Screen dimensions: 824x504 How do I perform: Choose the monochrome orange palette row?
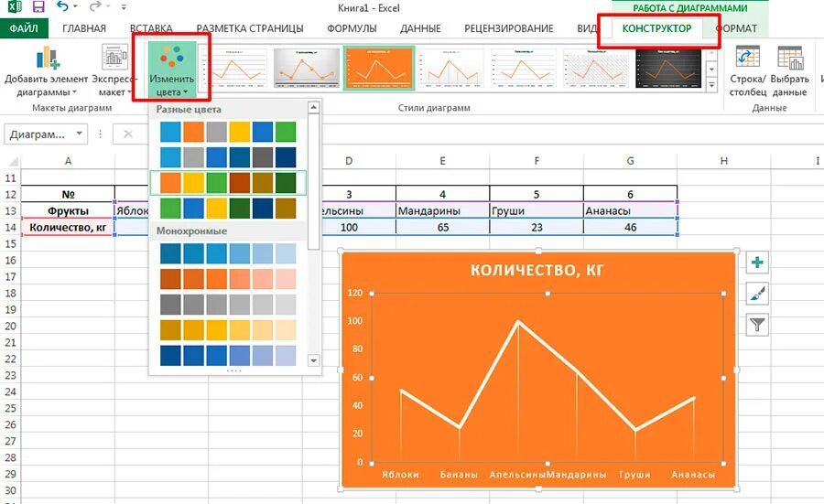pyautogui.click(x=228, y=279)
